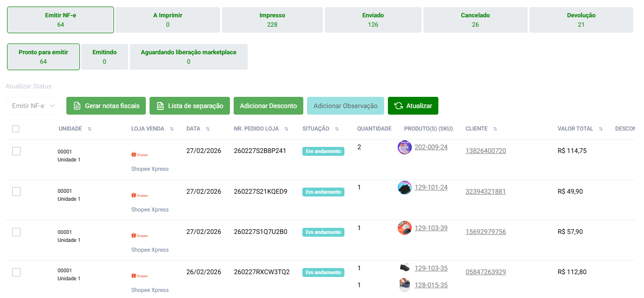The height and width of the screenshot is (298, 644).
Task: Open SKU link 202-009-24
Action: pos(431,147)
